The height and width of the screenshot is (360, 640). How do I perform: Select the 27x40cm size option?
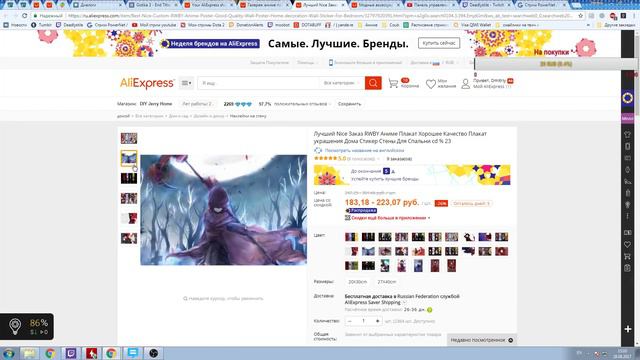click(387, 282)
